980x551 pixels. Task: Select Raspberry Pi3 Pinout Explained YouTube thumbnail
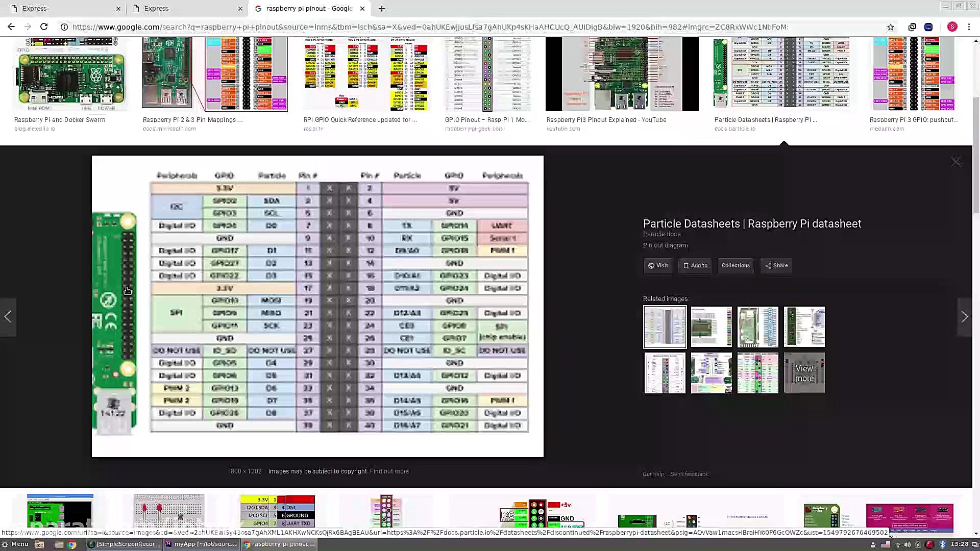pos(622,74)
